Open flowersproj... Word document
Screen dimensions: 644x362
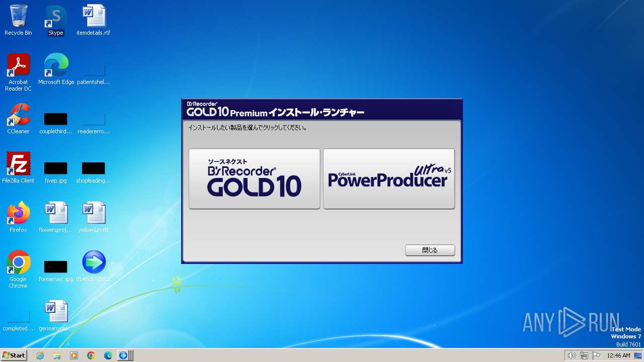(56, 217)
